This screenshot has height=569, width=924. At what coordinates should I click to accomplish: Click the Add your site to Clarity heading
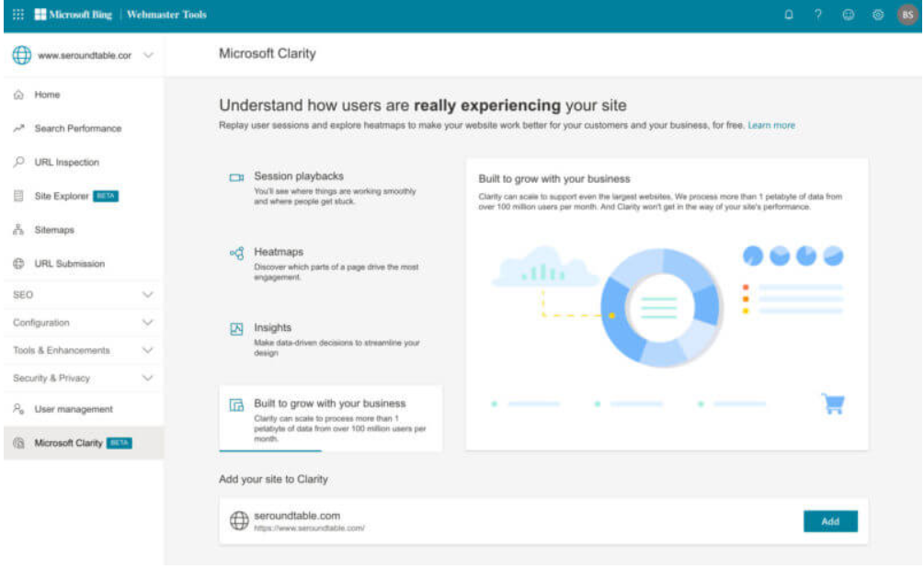coord(273,479)
